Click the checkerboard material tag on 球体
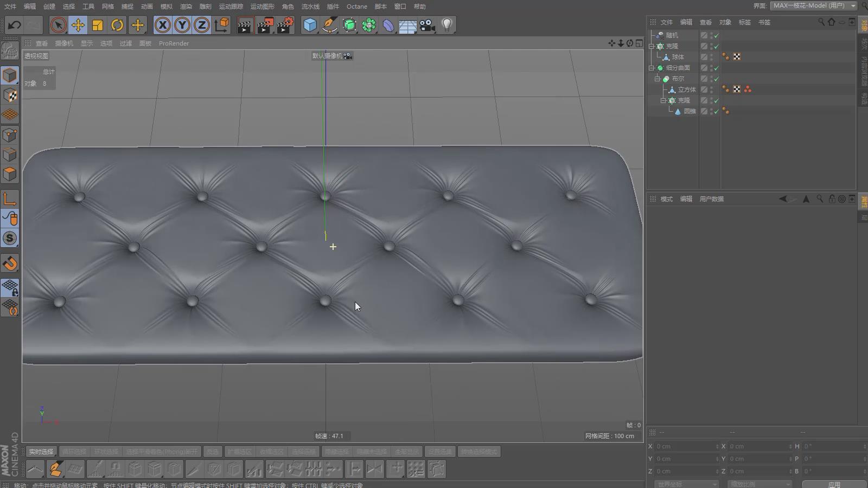This screenshot has height=488, width=868. tap(737, 57)
